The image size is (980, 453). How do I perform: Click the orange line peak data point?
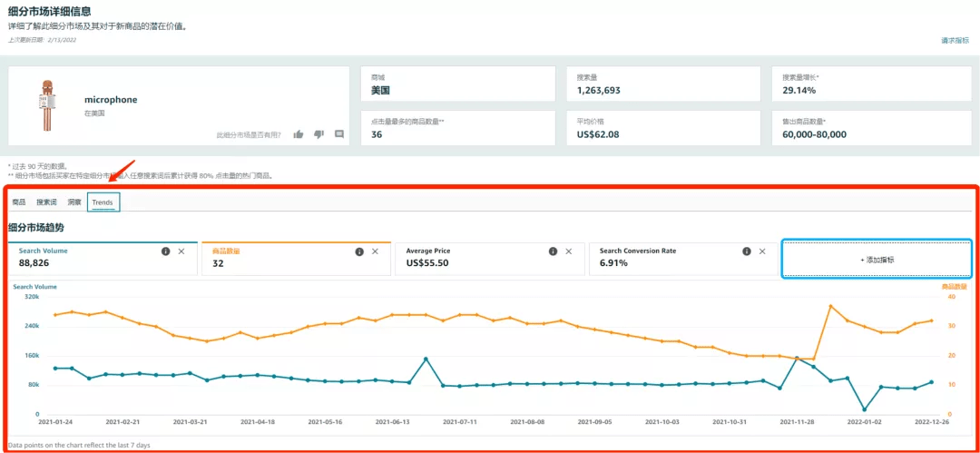click(x=830, y=306)
